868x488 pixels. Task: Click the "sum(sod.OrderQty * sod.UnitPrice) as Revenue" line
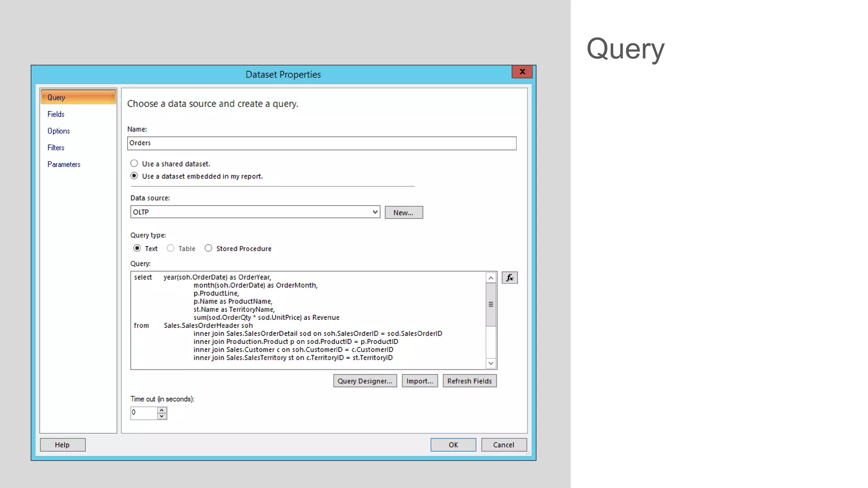(266, 317)
